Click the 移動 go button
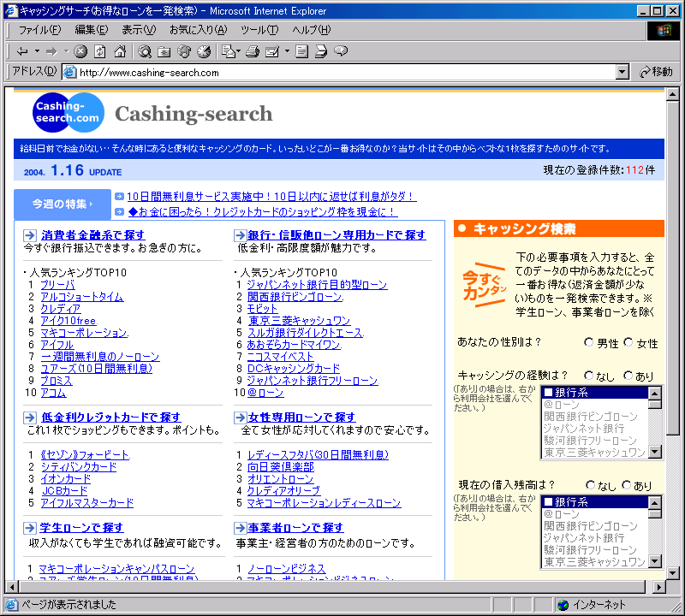 [x=656, y=72]
